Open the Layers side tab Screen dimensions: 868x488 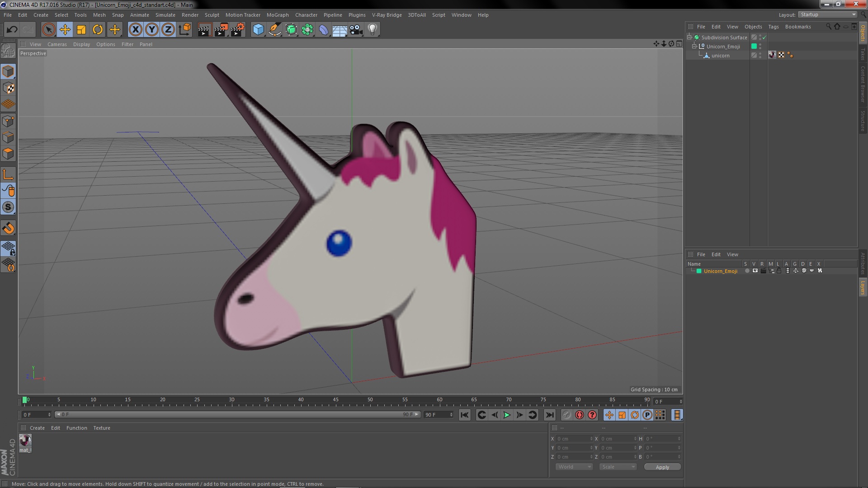pyautogui.click(x=863, y=287)
